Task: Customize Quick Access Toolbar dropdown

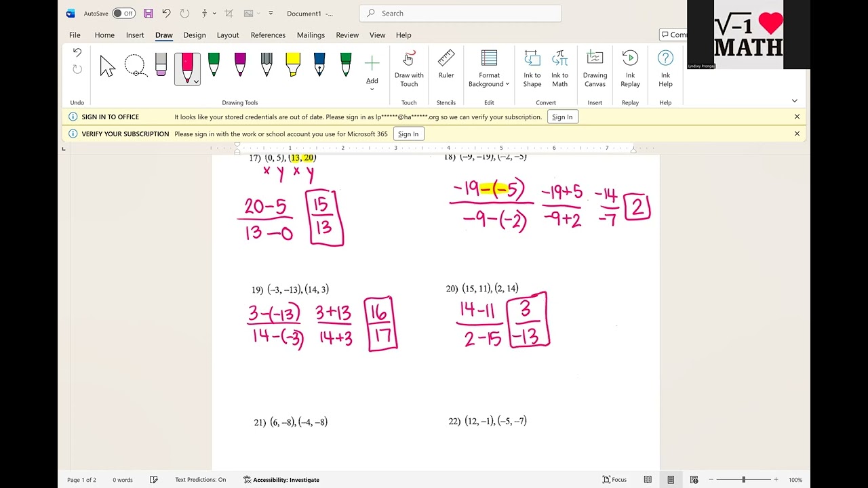Action: (271, 14)
